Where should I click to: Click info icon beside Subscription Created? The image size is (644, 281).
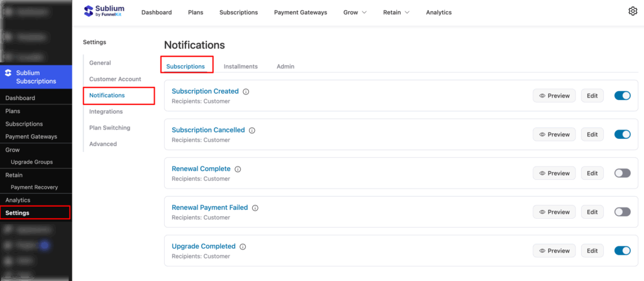[x=246, y=92]
